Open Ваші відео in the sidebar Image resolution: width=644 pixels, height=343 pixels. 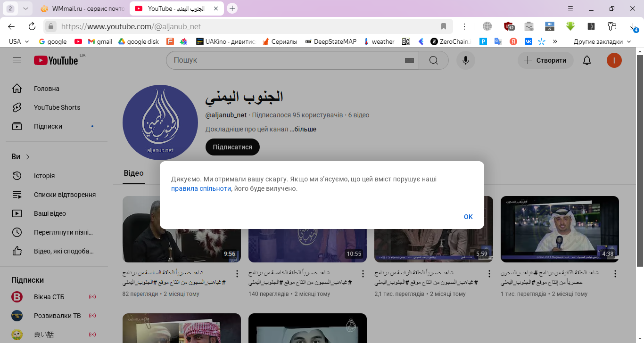pyautogui.click(x=57, y=213)
